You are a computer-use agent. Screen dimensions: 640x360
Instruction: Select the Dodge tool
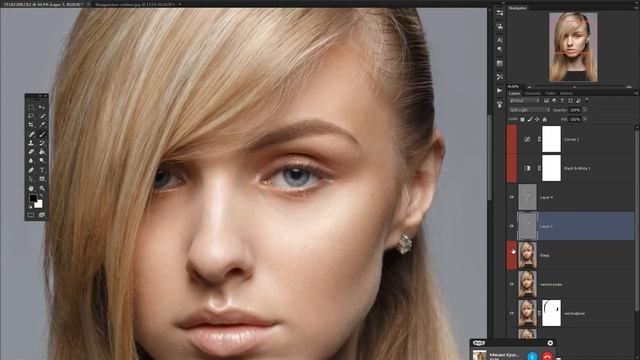tap(42, 161)
